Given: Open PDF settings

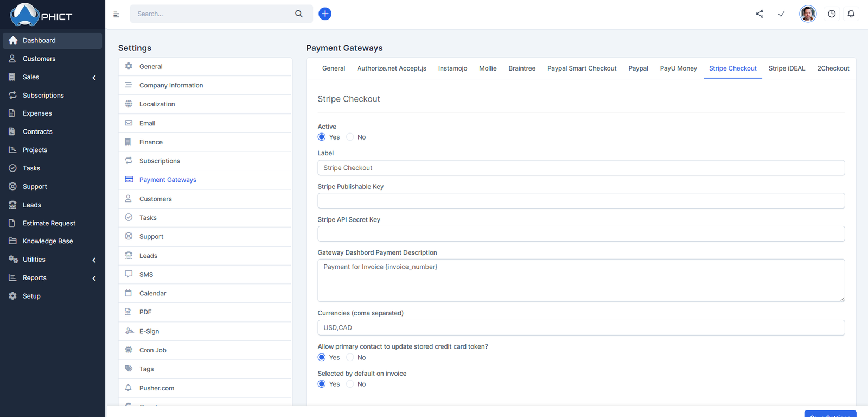Looking at the screenshot, I should point(205,312).
